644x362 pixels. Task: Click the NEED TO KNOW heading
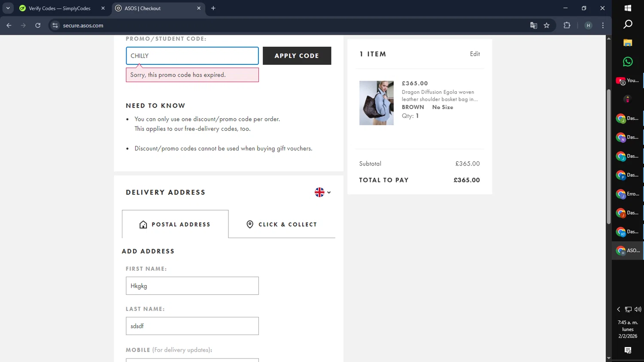pyautogui.click(x=155, y=106)
